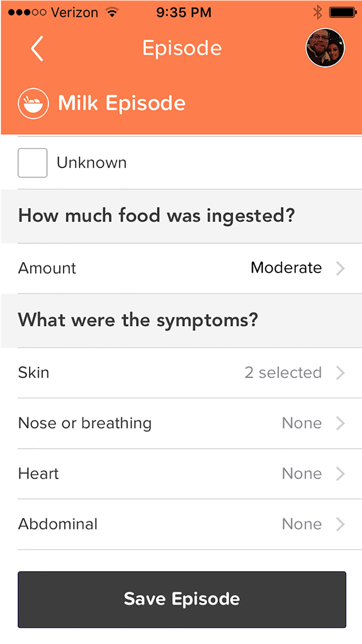This screenshot has width=362, height=644.
Task: Expand the Heart symptoms chevron
Action: point(340,474)
